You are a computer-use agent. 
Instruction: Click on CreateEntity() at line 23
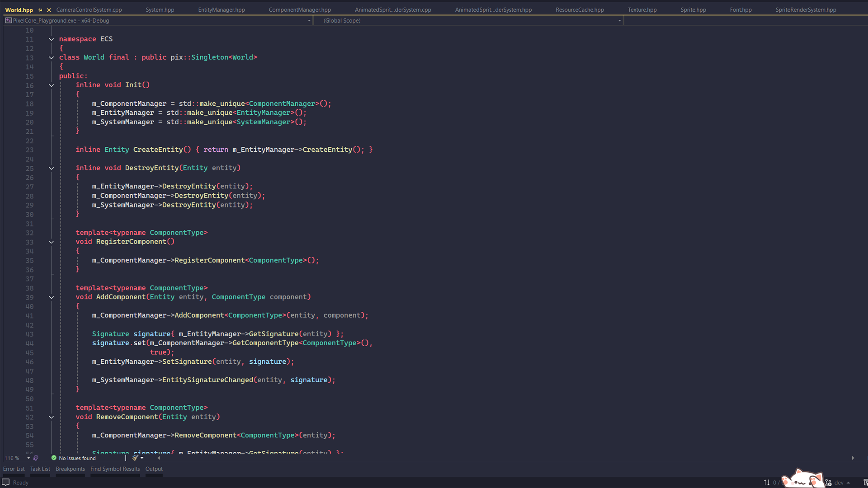coord(162,150)
